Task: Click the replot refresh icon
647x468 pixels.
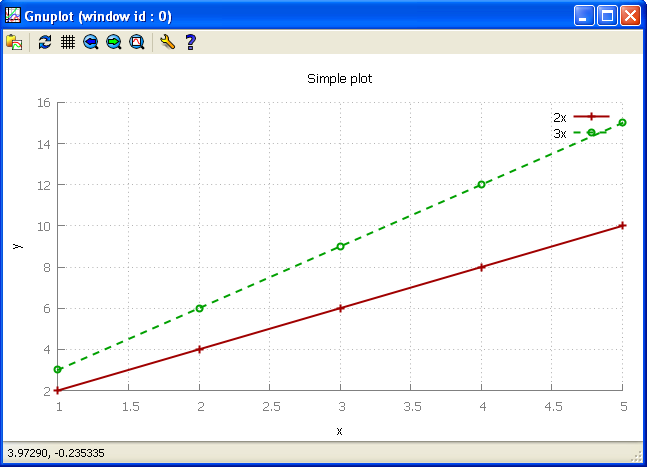Action: pyautogui.click(x=45, y=42)
